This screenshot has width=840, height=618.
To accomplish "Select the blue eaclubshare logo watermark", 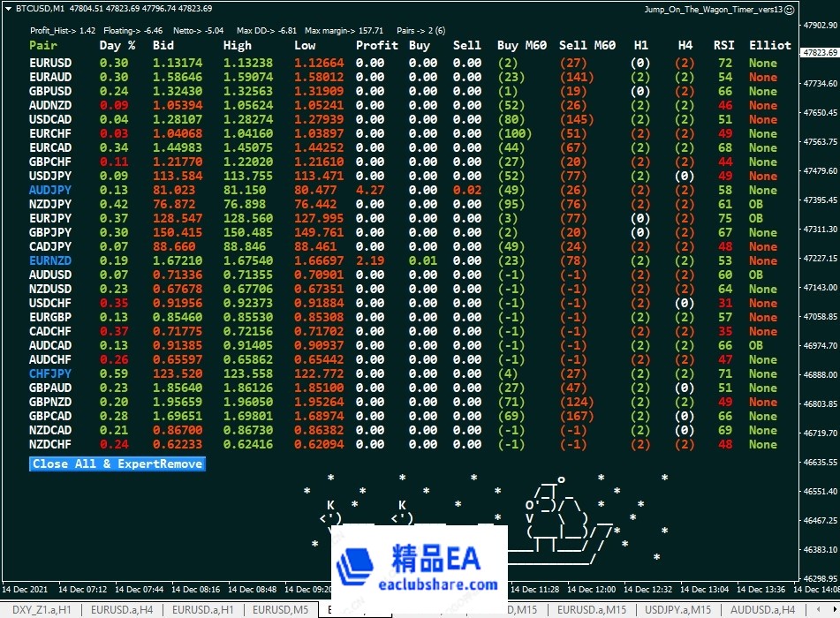I will click(418, 565).
